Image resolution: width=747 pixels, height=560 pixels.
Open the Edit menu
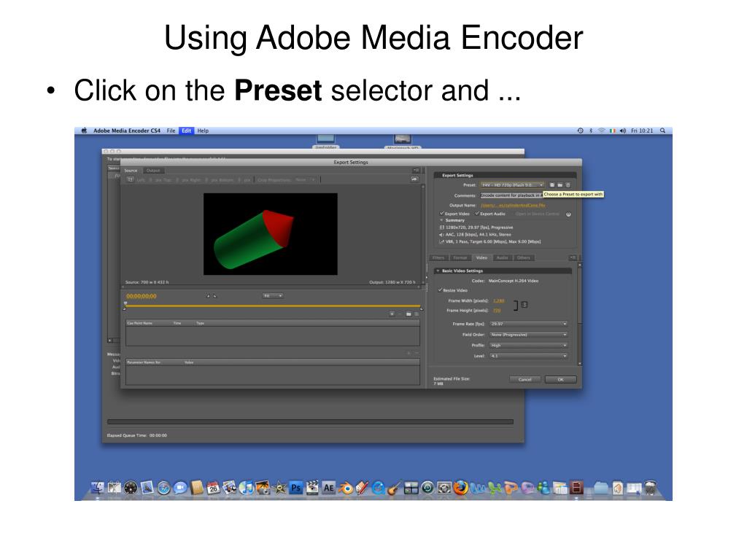[186, 131]
